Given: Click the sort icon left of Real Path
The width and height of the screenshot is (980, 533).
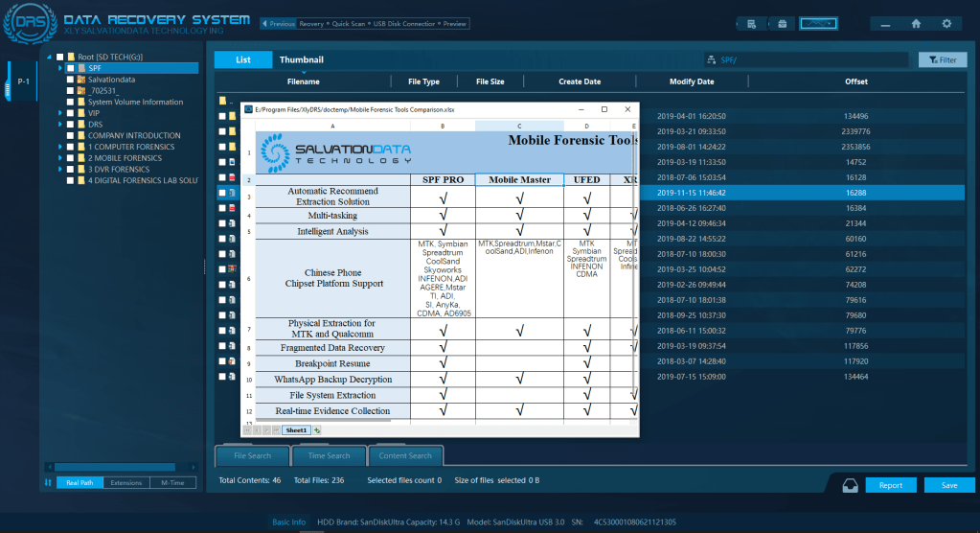Looking at the screenshot, I should (48, 483).
